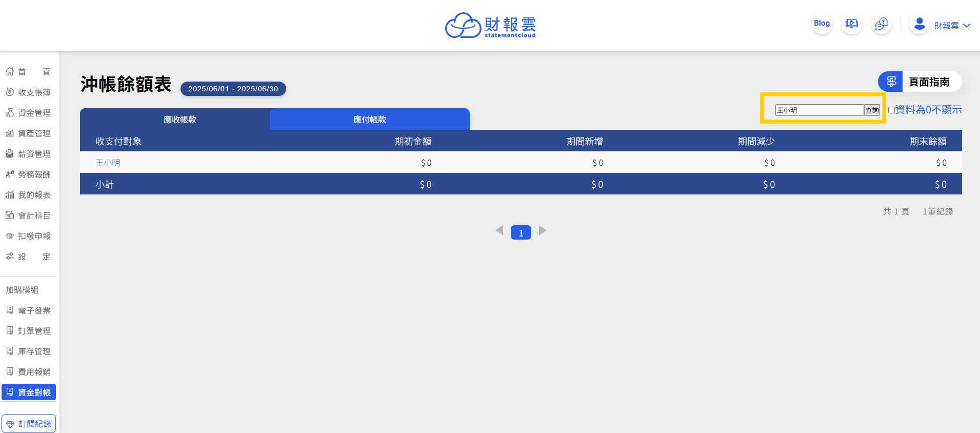Open 首頁 in the sidebar
Image resolution: width=980 pixels, height=433 pixels.
(28, 71)
